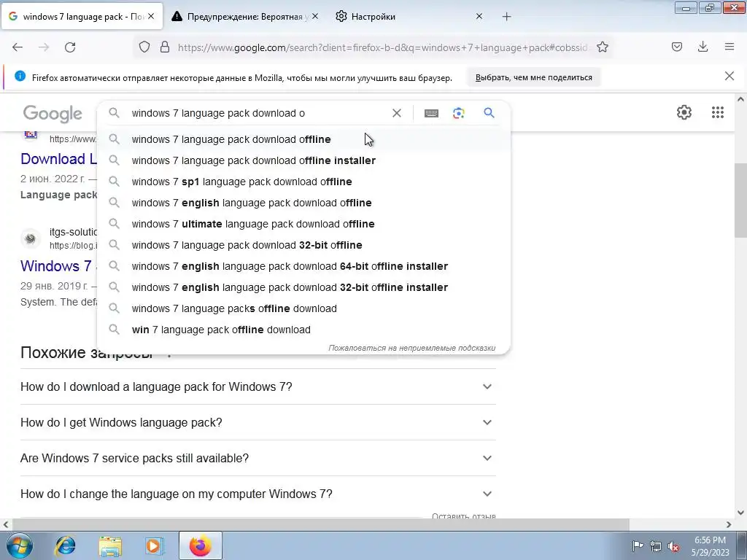The width and height of the screenshot is (747, 560).
Task: Click the muted volume tray icon
Action: [x=673, y=546]
